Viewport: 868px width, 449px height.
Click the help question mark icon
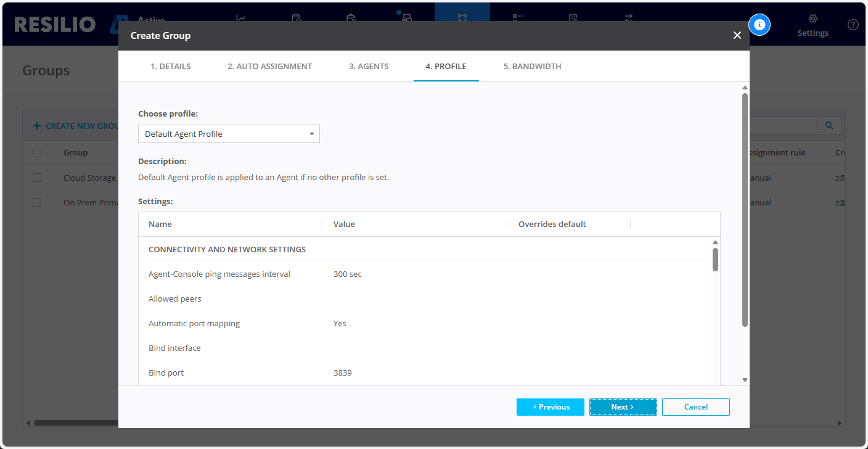tap(853, 25)
